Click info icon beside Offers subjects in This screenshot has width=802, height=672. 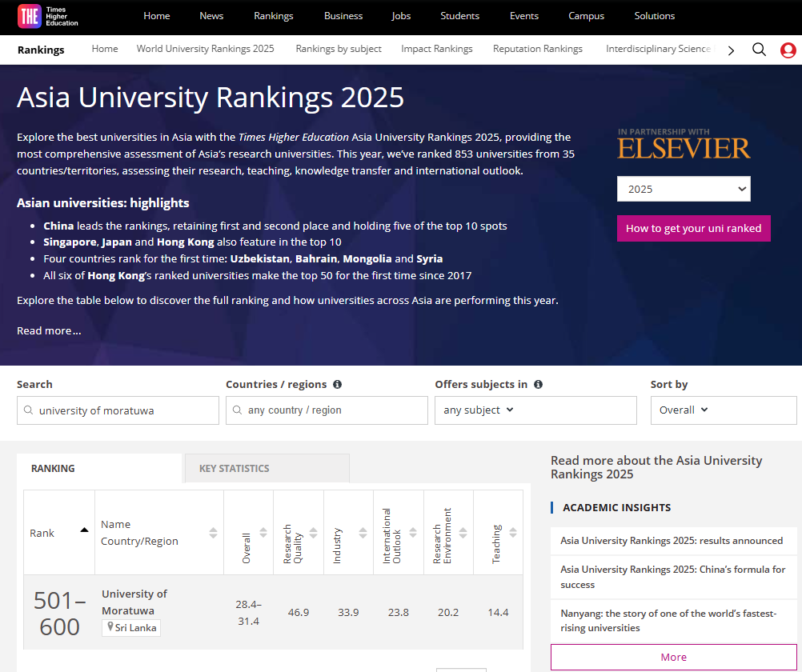pyautogui.click(x=538, y=384)
